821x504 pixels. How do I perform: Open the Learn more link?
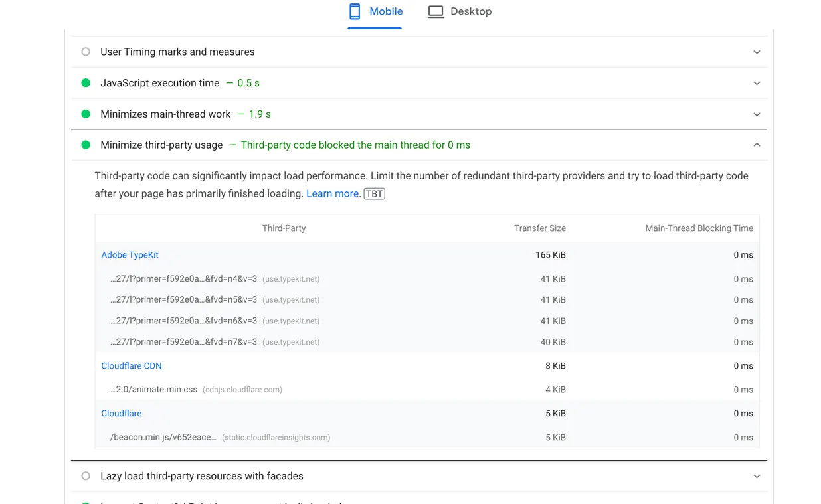(x=333, y=193)
